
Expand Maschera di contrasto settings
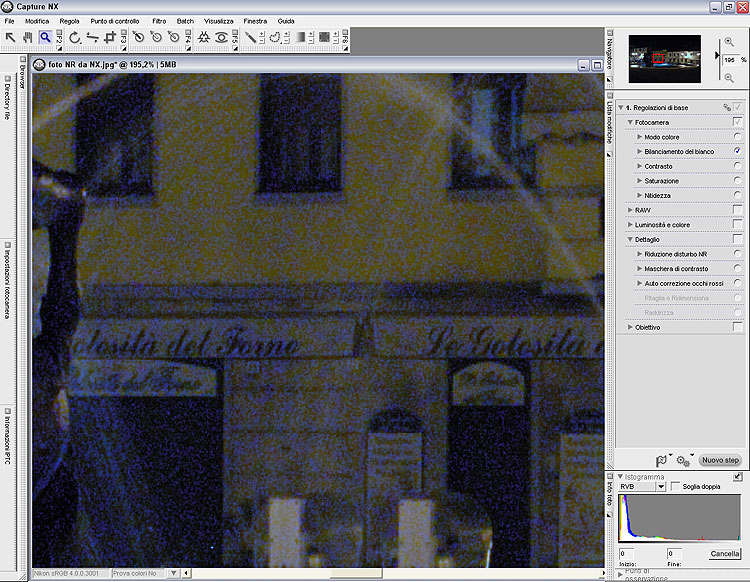(640, 268)
